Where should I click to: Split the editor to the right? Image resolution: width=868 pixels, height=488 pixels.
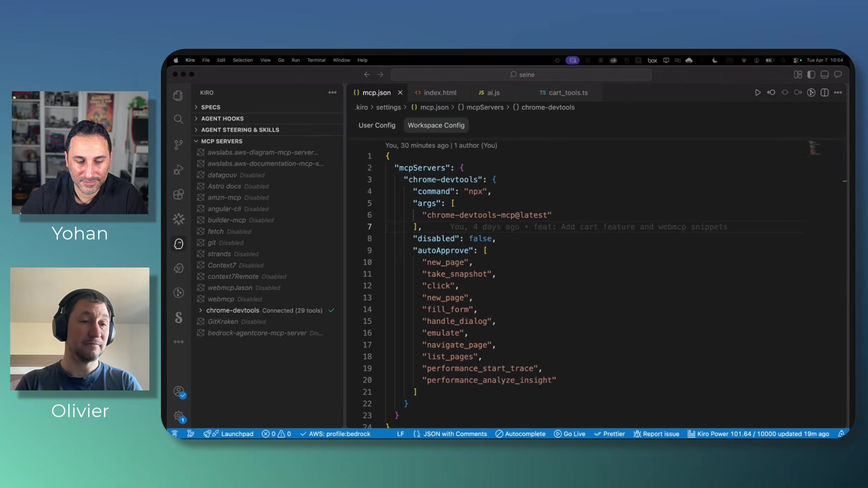click(824, 92)
